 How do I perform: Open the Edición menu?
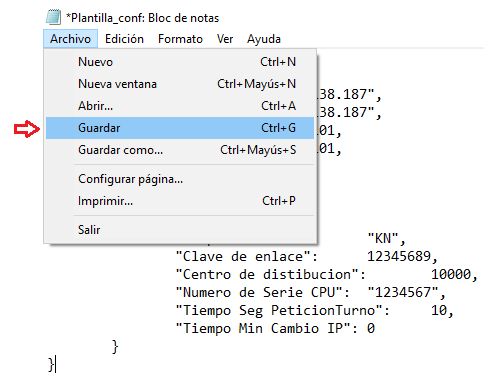pyautogui.click(x=124, y=39)
